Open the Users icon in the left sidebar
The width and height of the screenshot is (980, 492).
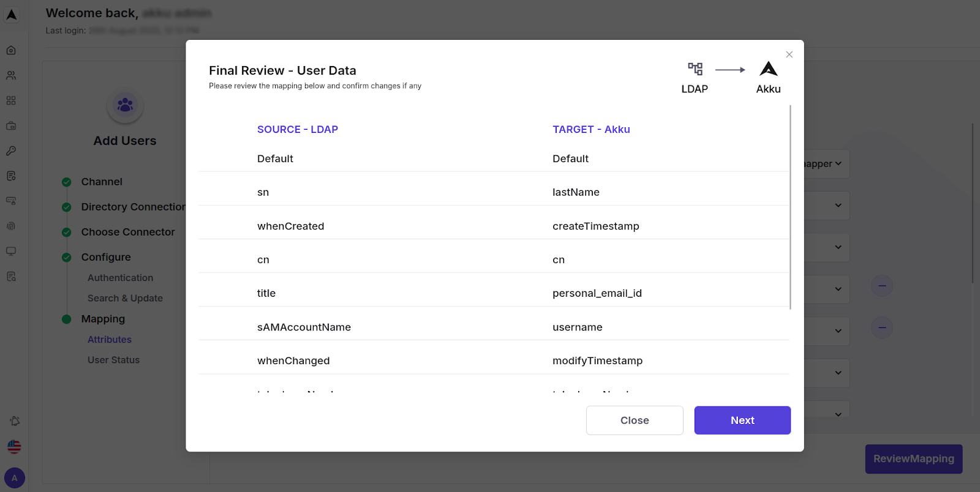click(11, 75)
